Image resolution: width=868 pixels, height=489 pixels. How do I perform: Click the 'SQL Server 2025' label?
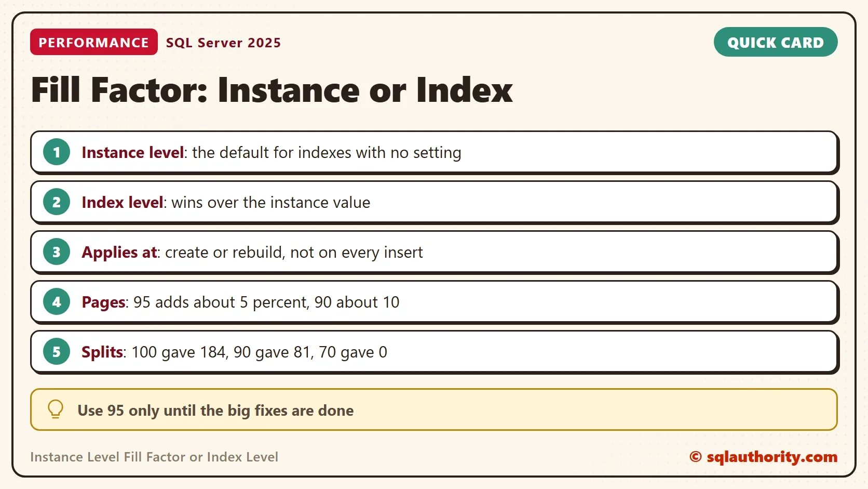[223, 43]
